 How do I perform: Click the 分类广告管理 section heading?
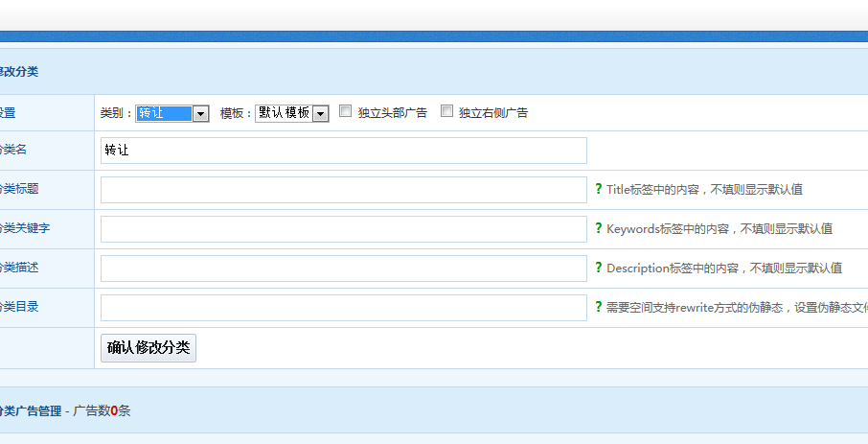[x=31, y=410]
